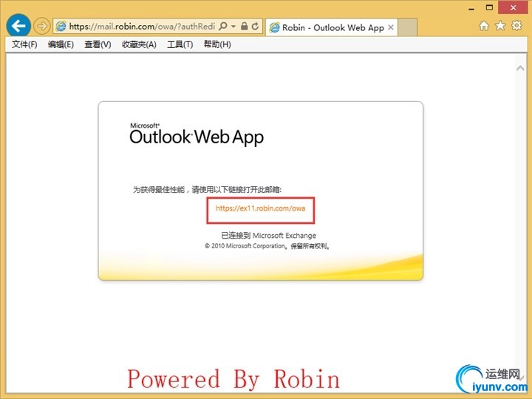Viewport: 532px width, 399px height.
Task: Go back with the blue back arrow
Action: point(18,26)
